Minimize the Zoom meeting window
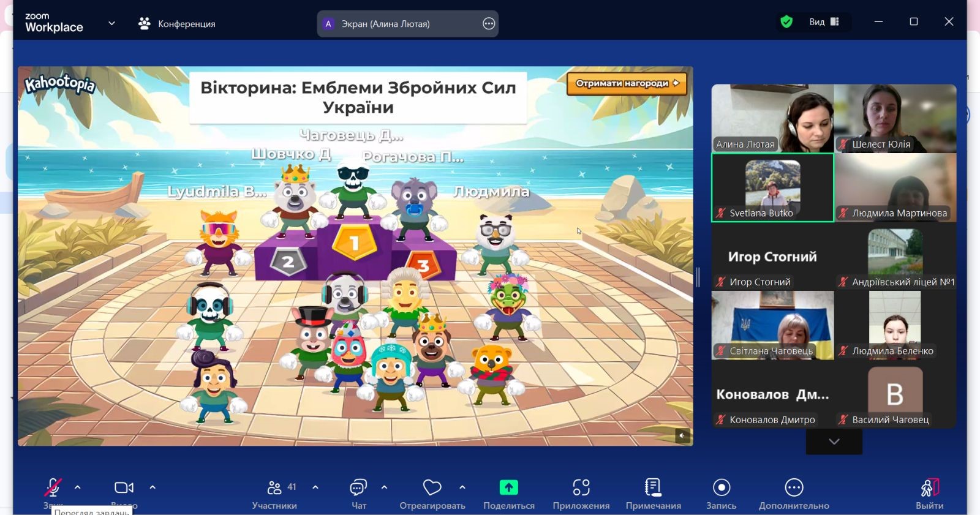This screenshot has width=980, height=515. [x=878, y=21]
